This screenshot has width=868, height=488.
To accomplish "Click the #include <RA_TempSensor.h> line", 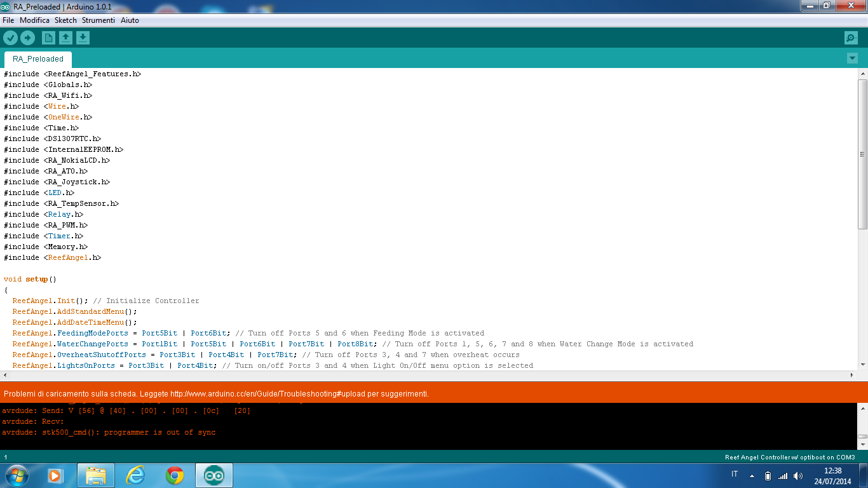I will (61, 203).
